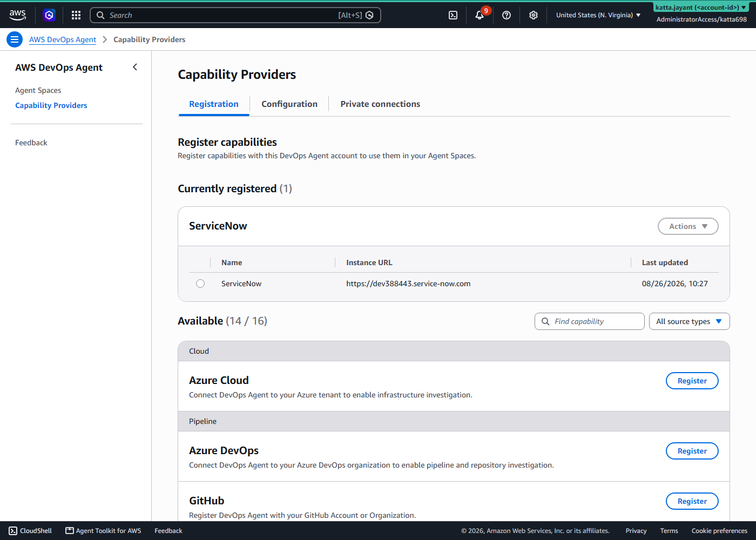756x540 pixels.
Task: Register the Azure Cloud capability
Action: point(692,381)
